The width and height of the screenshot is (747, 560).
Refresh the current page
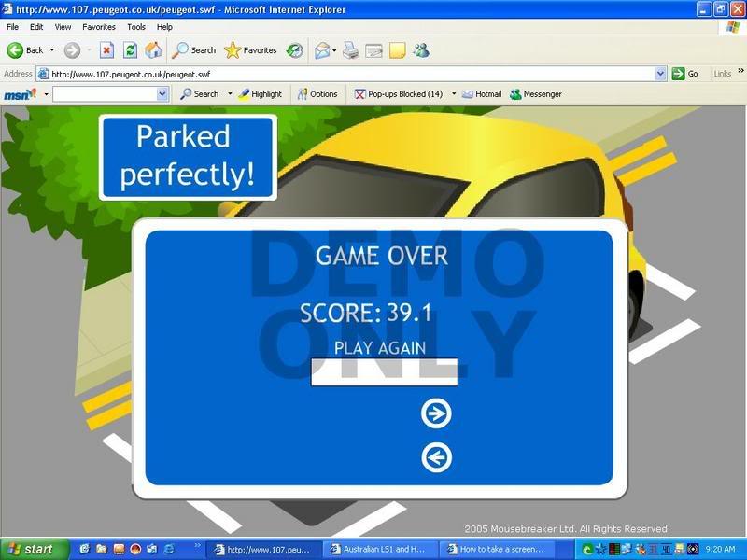coord(130,50)
